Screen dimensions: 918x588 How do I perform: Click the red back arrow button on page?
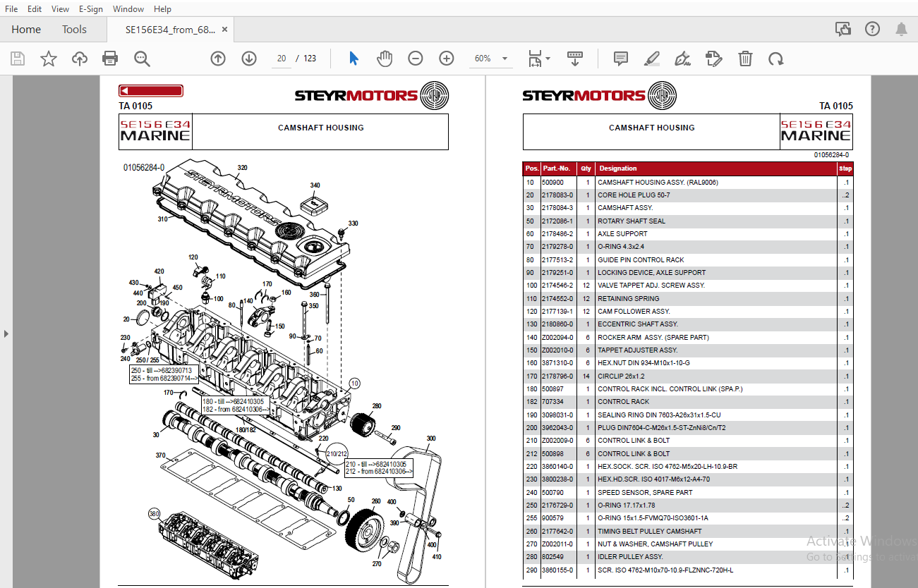point(151,91)
